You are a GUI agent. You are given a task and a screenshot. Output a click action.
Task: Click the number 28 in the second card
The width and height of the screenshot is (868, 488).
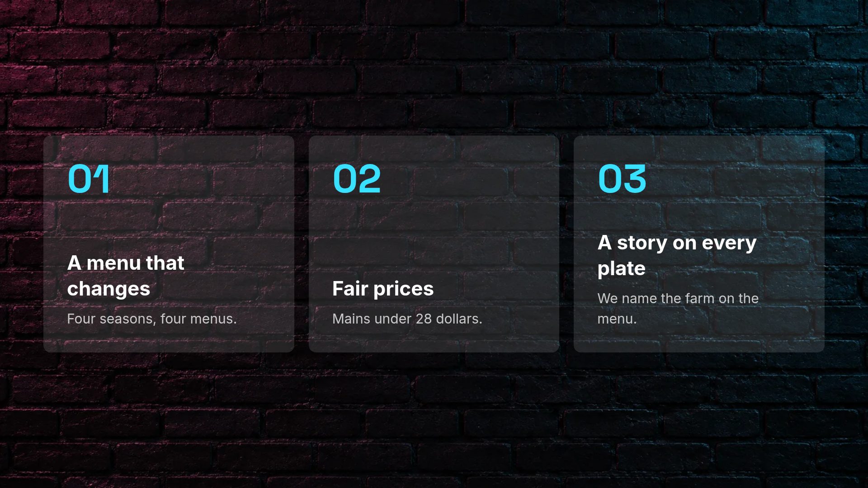(424, 319)
